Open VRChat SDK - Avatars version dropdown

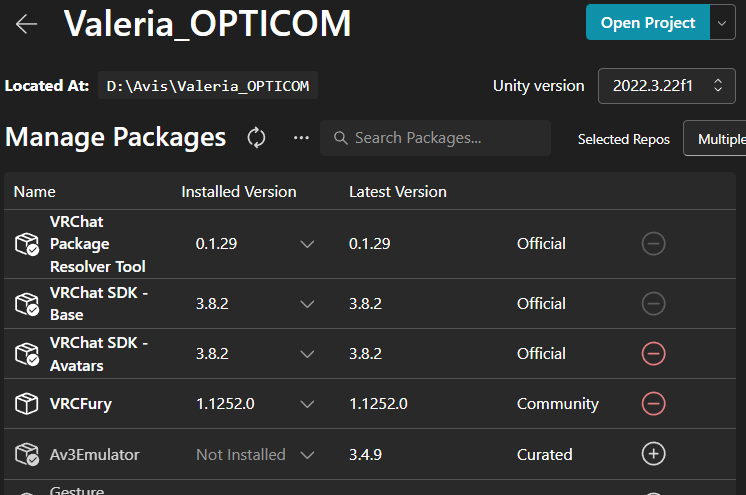(307, 353)
